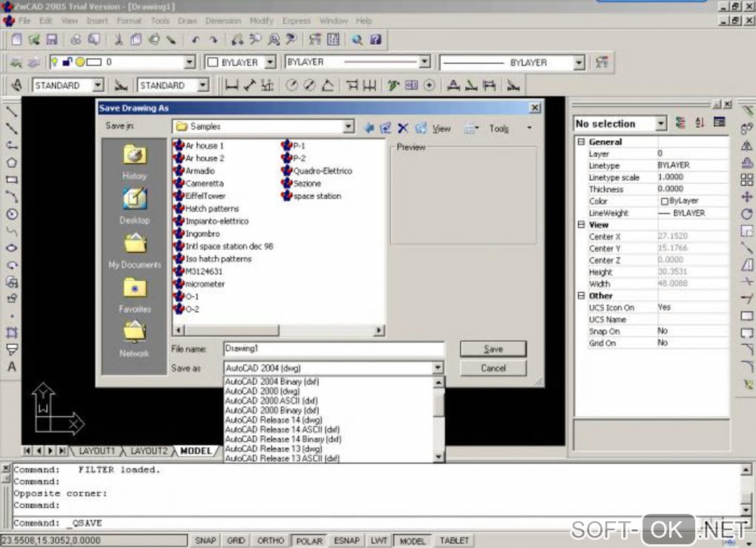
Task: Select the Rectangle tool in left toolbar
Action: click(x=12, y=180)
